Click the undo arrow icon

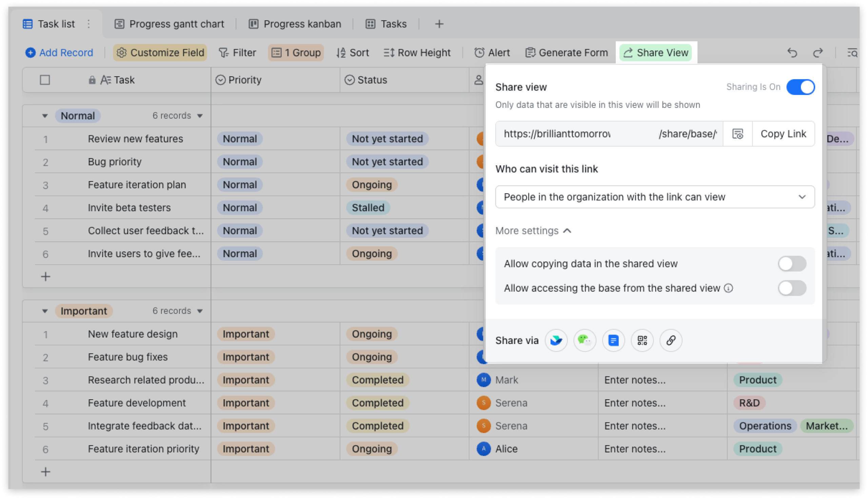pyautogui.click(x=792, y=53)
